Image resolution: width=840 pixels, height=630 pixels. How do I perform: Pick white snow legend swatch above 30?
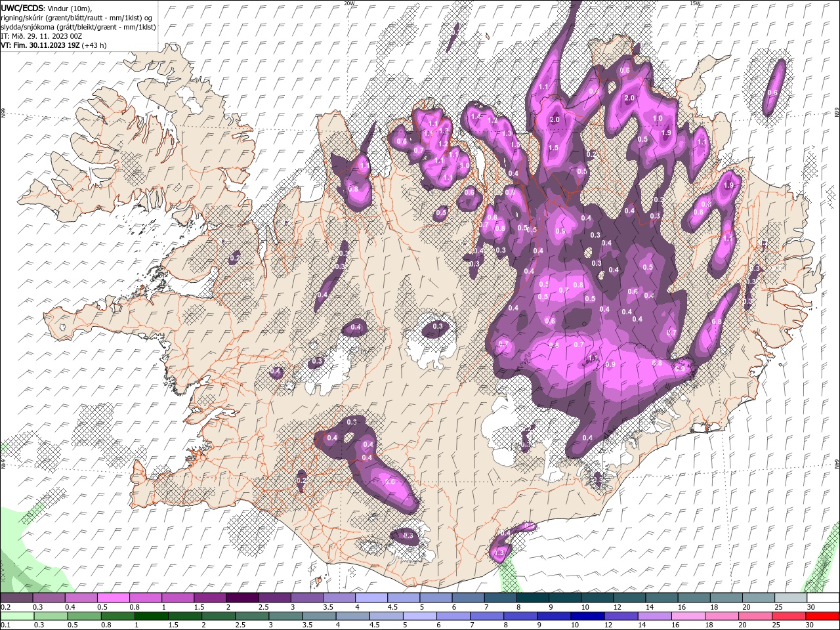(x=824, y=597)
